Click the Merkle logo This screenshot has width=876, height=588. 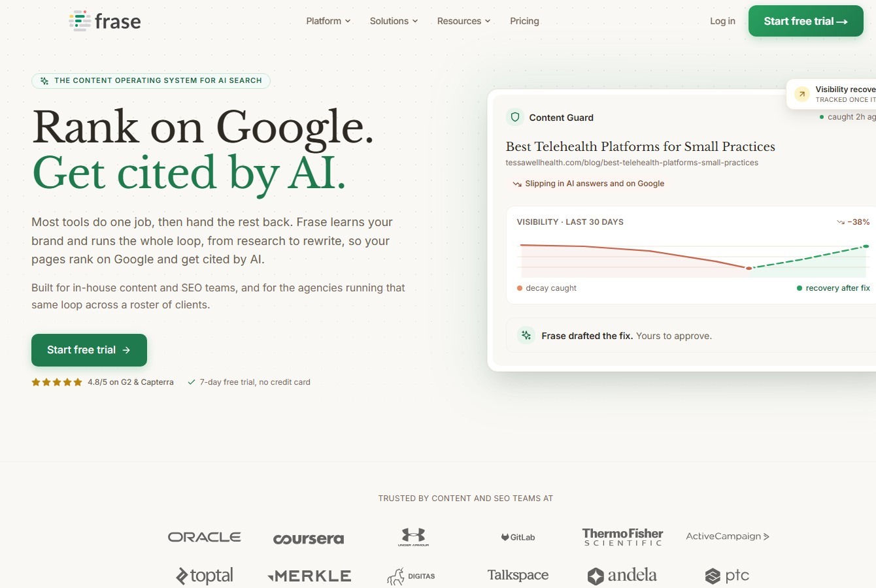tap(309, 576)
